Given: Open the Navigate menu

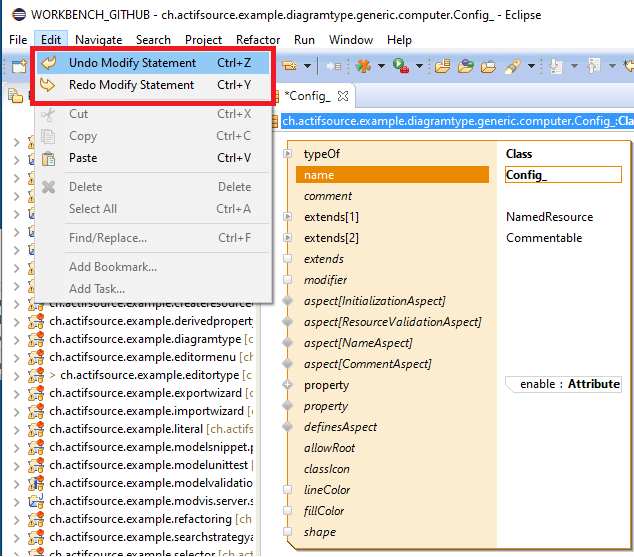Looking at the screenshot, I should coord(98,39).
